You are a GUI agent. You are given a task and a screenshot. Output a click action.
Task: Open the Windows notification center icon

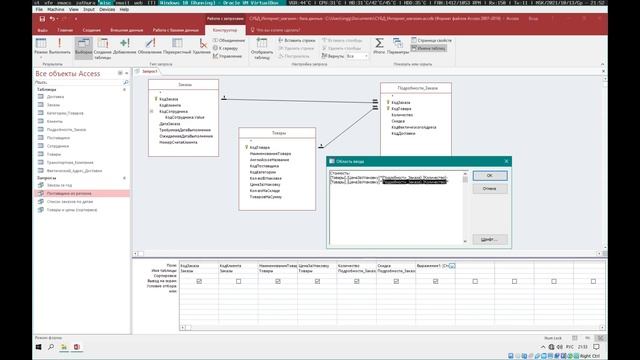[x=596, y=347]
